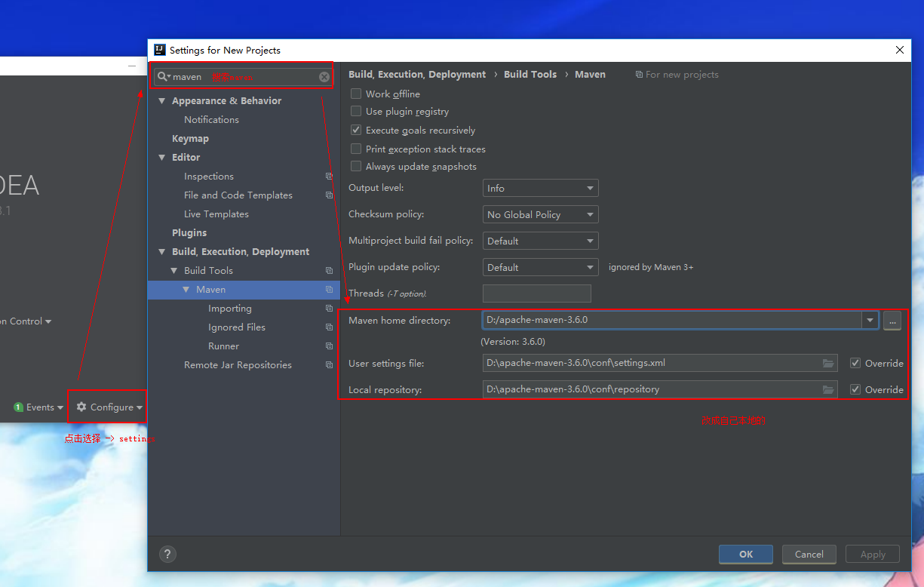This screenshot has height=587, width=924.
Task: Click the project-level icon next to Inspections
Action: click(329, 177)
